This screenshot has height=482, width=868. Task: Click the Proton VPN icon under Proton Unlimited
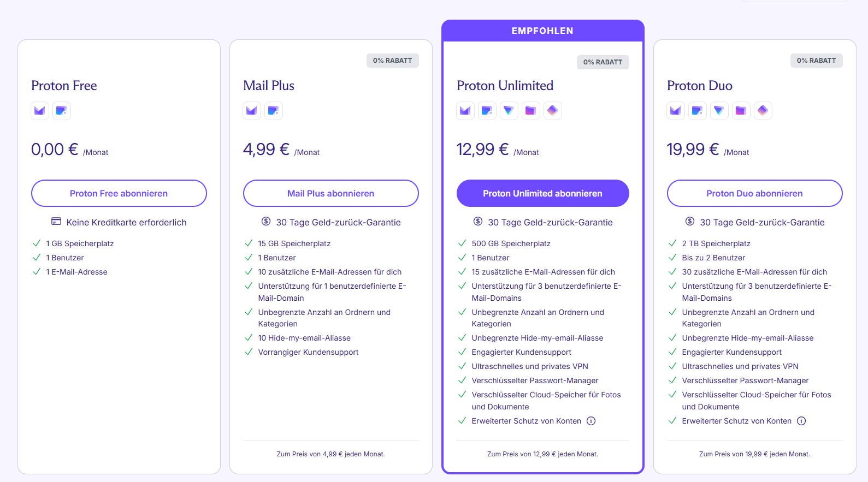(x=509, y=111)
